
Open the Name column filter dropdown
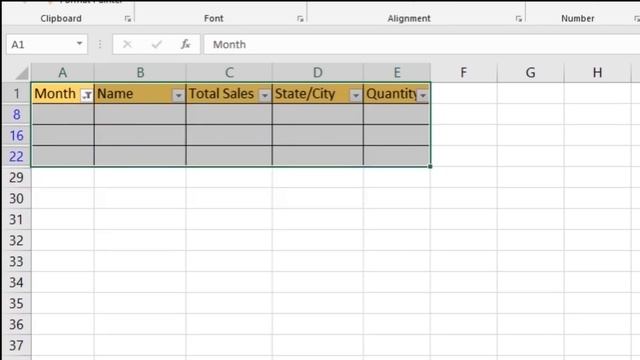pyautogui.click(x=178, y=95)
